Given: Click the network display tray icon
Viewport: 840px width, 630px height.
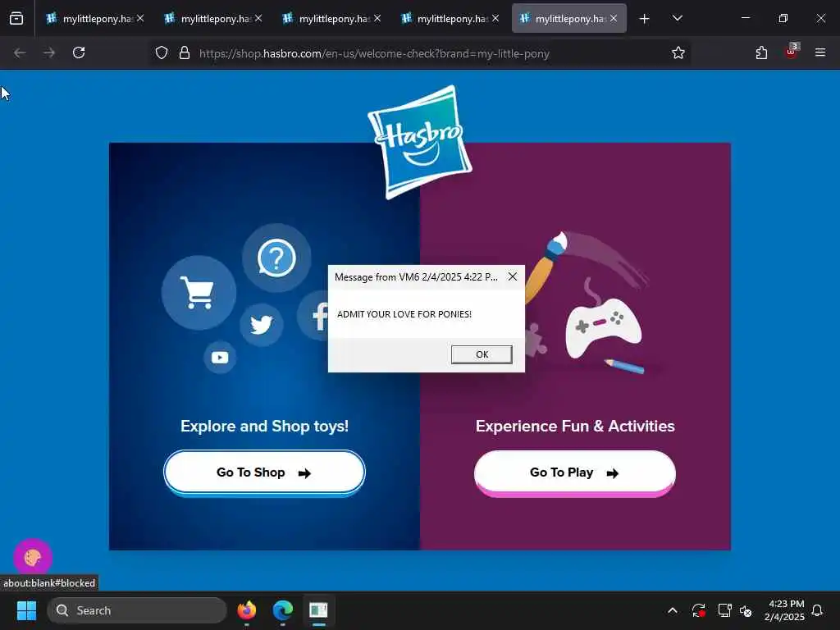Looking at the screenshot, I should tap(724, 610).
